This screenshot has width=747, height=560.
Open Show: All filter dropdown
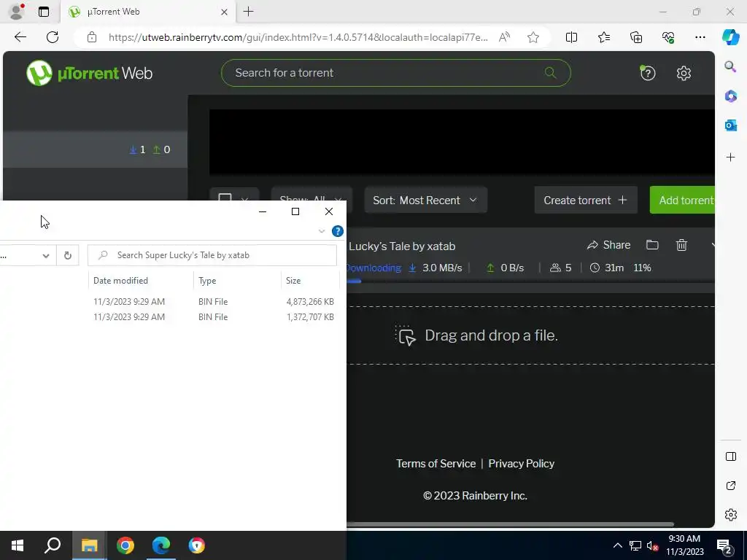pos(311,194)
